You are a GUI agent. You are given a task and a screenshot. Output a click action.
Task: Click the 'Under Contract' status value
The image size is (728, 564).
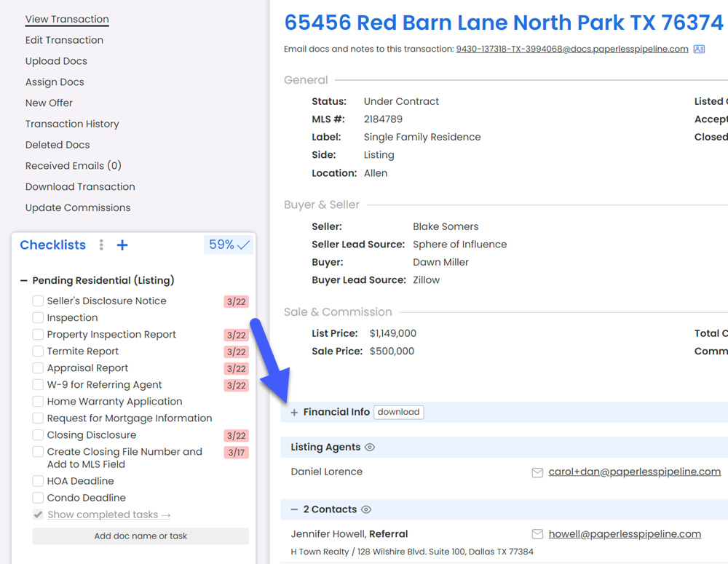401,101
